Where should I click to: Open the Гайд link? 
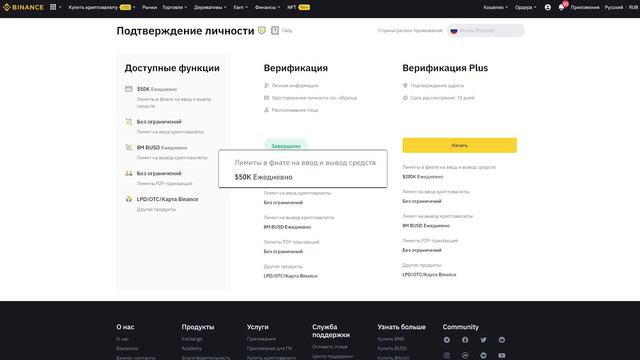click(x=287, y=31)
